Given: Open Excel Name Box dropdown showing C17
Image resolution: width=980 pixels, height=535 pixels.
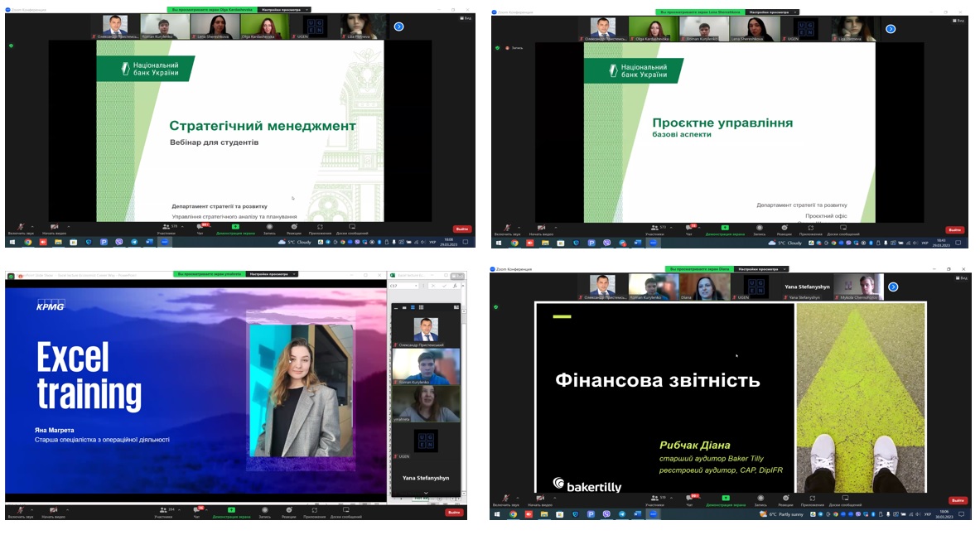Looking at the screenshot, I should [416, 286].
